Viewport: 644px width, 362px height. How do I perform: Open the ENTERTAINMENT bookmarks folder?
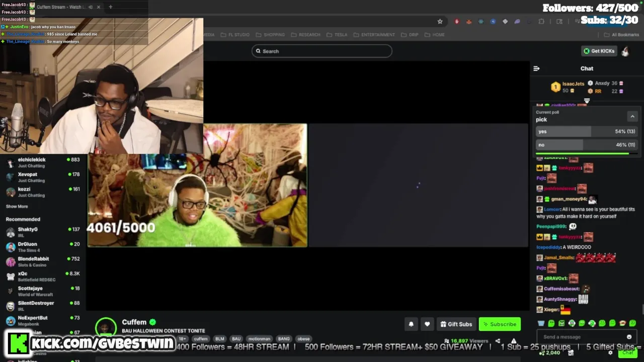(374, 35)
